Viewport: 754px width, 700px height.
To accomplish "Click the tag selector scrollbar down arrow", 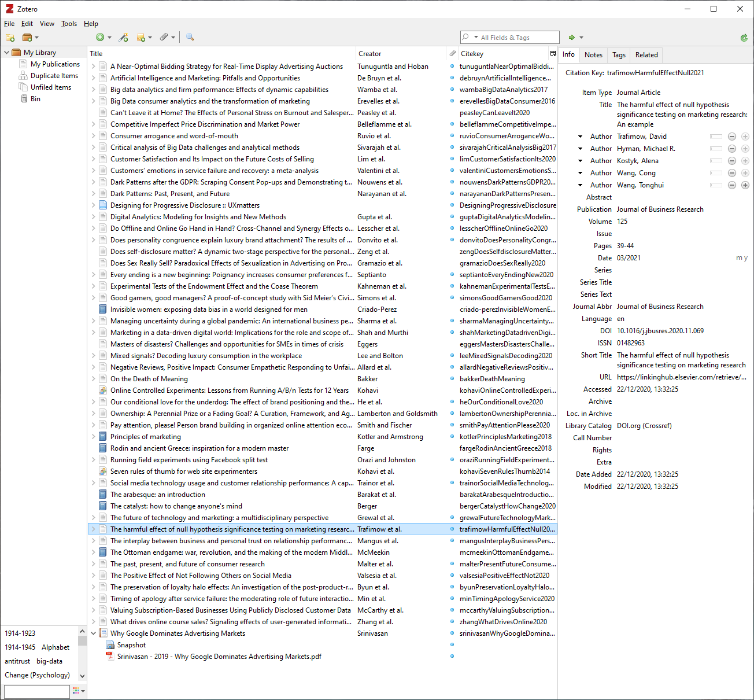I will point(82,676).
